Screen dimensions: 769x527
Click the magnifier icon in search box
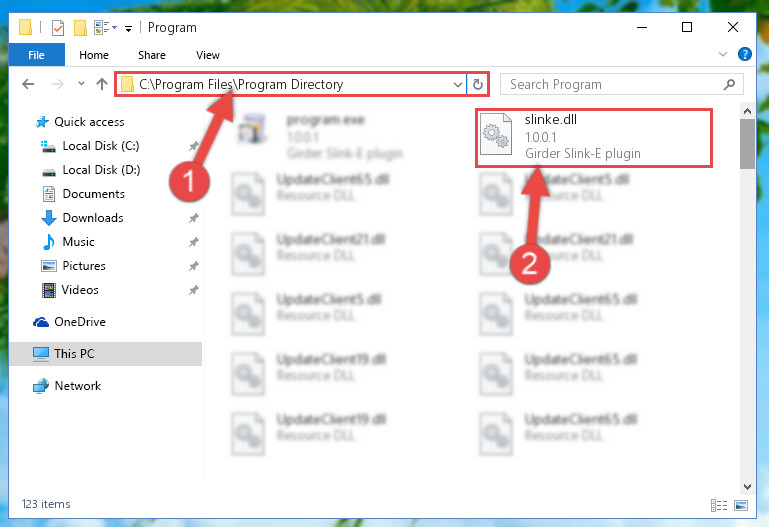(x=729, y=84)
